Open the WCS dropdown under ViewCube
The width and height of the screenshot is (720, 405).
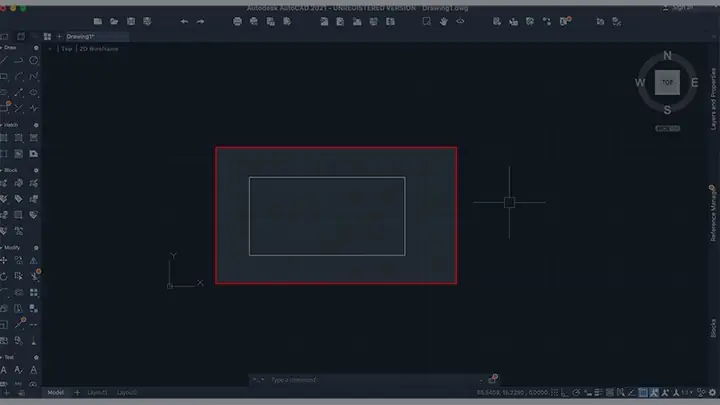(x=668, y=129)
